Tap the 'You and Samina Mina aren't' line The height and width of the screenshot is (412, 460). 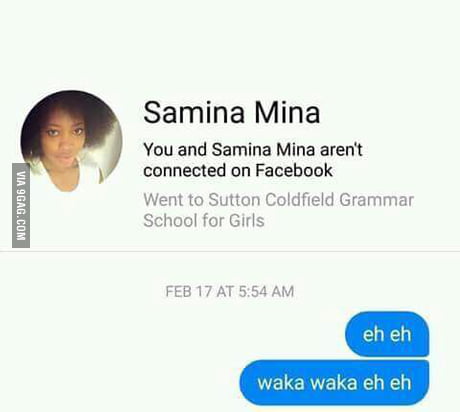pyautogui.click(x=253, y=149)
